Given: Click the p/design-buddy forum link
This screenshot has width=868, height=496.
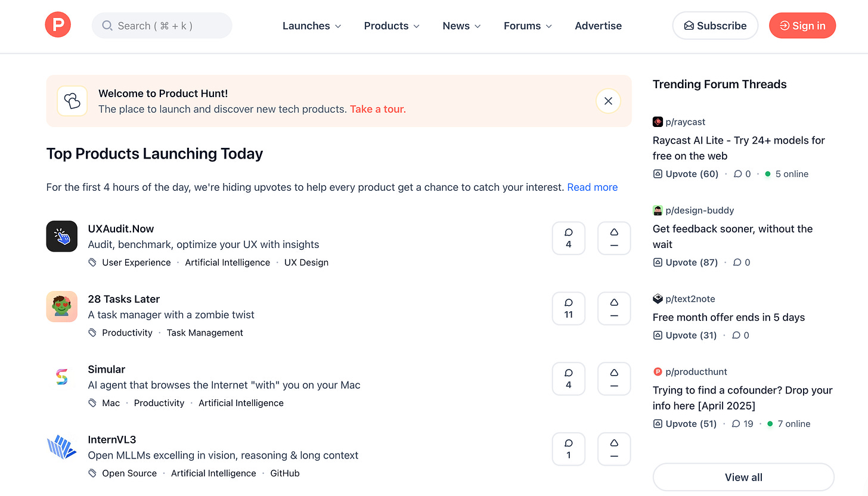Looking at the screenshot, I should [699, 210].
